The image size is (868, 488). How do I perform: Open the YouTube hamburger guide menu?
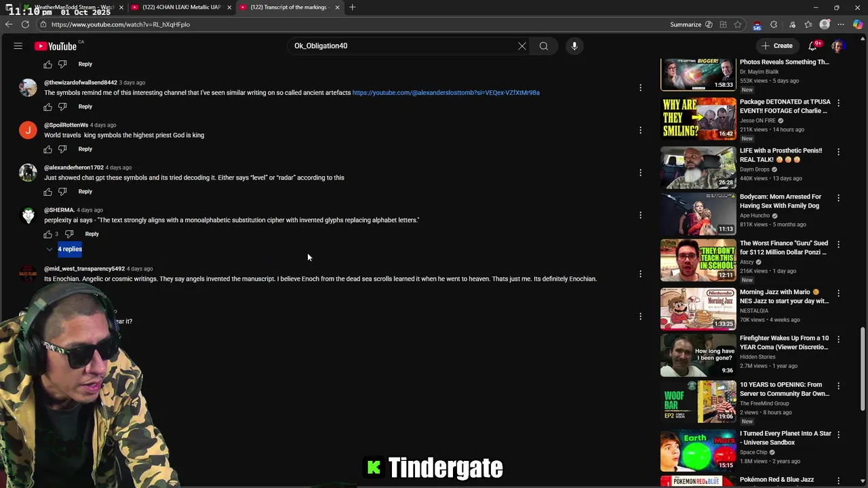pyautogui.click(x=18, y=46)
